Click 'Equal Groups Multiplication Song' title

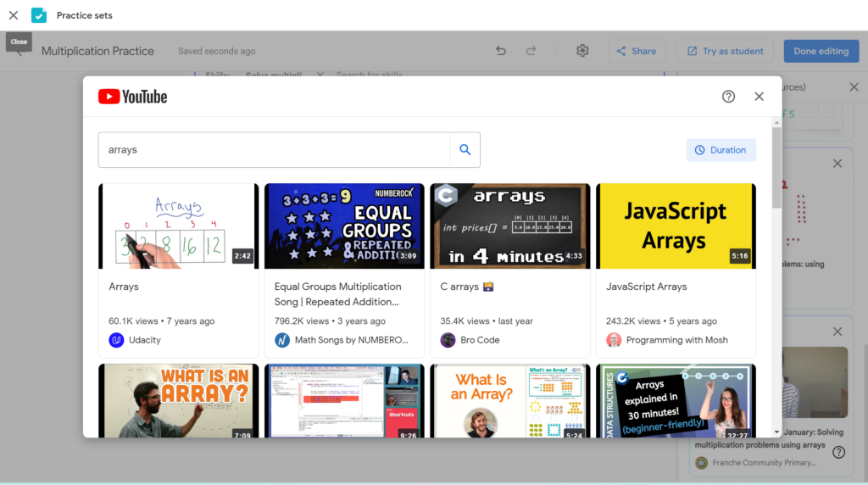point(337,294)
